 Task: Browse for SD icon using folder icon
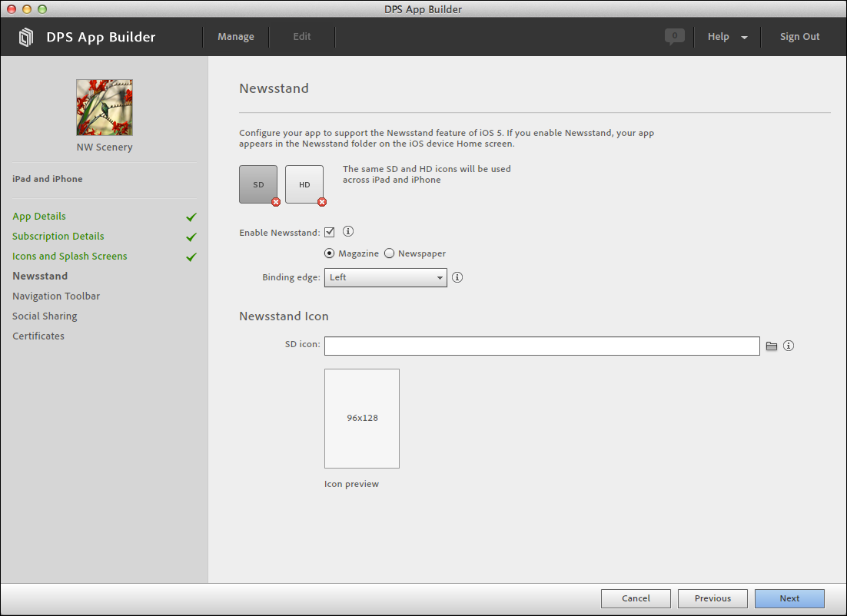(x=772, y=346)
